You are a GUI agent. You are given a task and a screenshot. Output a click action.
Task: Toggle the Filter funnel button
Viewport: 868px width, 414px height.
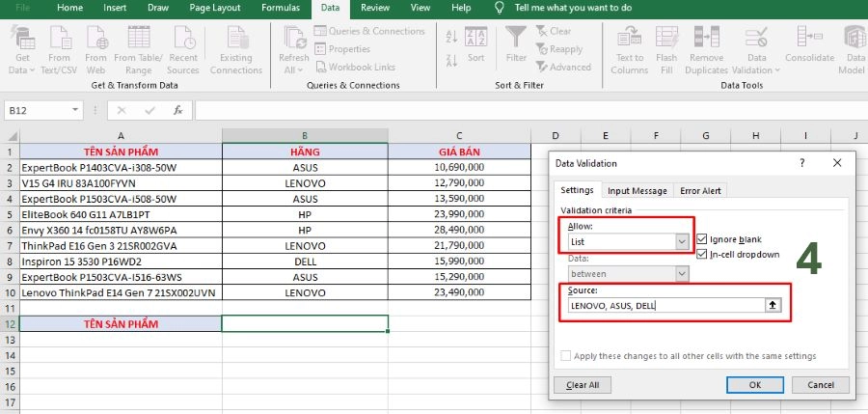click(x=516, y=44)
